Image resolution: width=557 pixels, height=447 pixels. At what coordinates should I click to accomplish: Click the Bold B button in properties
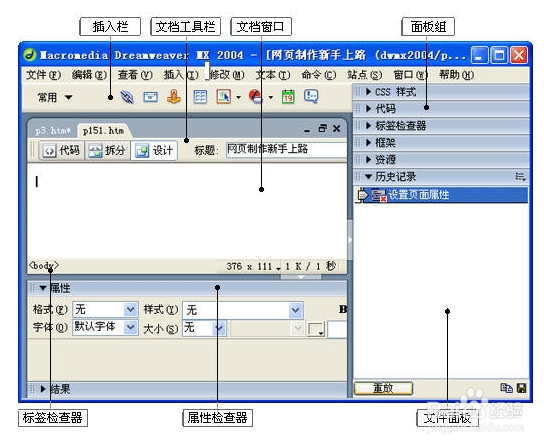pos(343,309)
